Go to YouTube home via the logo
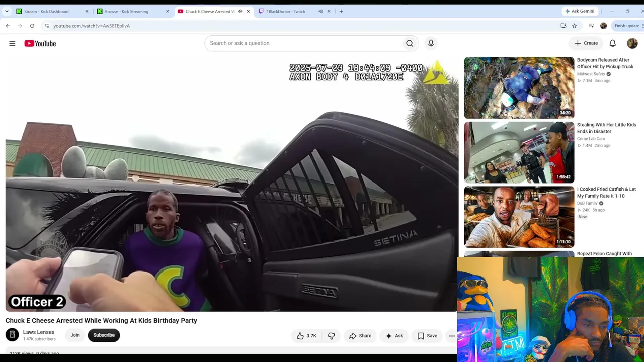This screenshot has width=644, height=362. point(40,43)
